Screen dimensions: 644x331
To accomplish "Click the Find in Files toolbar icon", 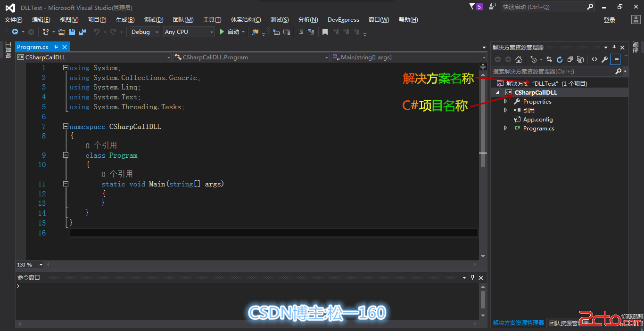I will coord(255,32).
